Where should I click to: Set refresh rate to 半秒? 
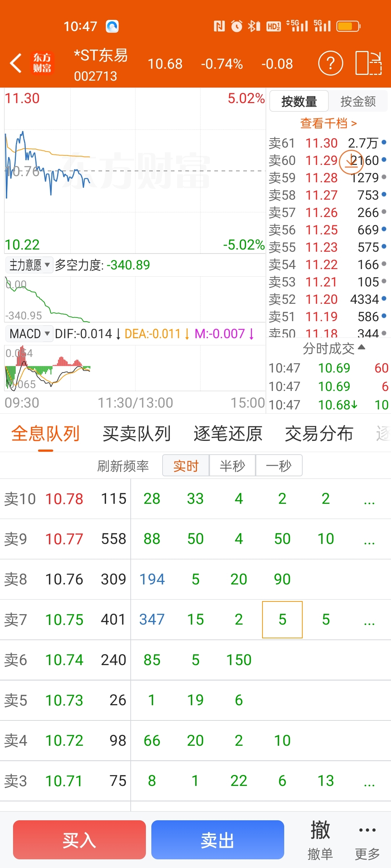[x=232, y=466]
